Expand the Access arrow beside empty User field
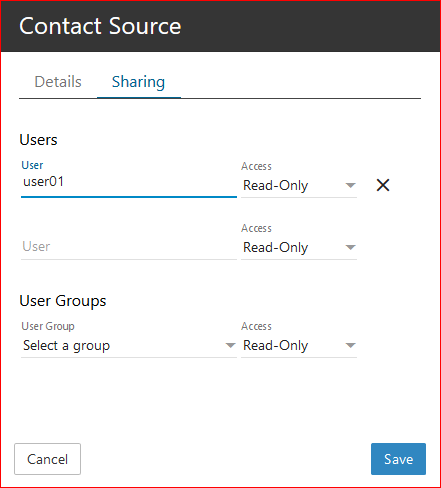The image size is (441, 488). tap(350, 247)
